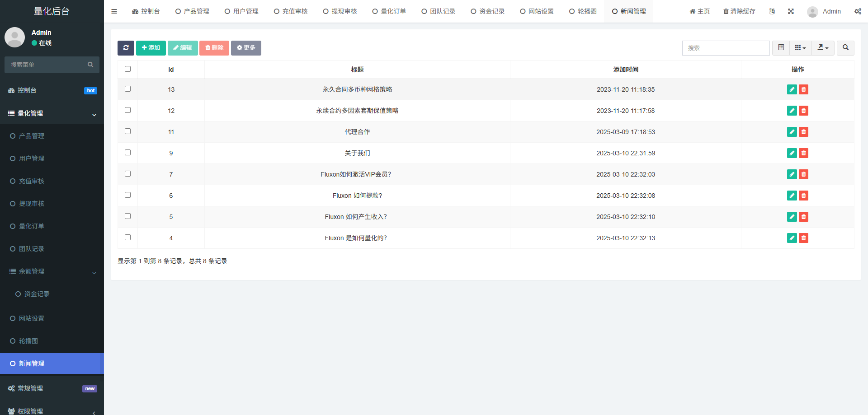Click the language switch icon in header

(772, 11)
